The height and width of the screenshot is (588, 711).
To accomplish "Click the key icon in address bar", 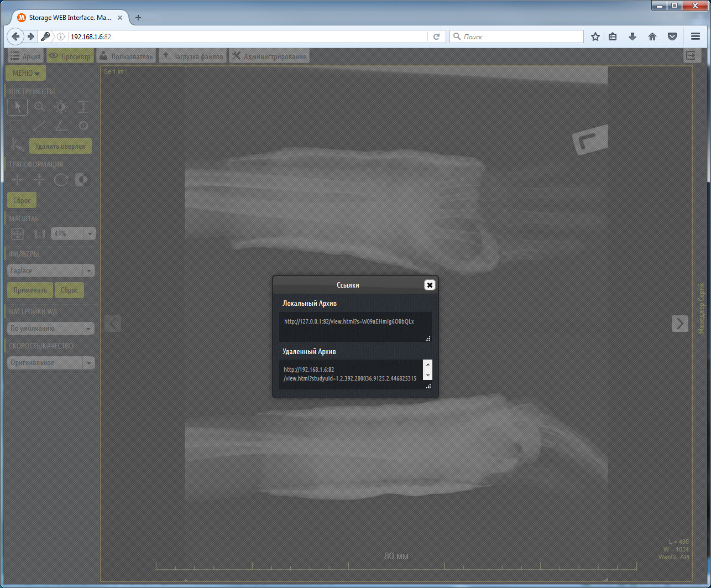I will click(46, 37).
